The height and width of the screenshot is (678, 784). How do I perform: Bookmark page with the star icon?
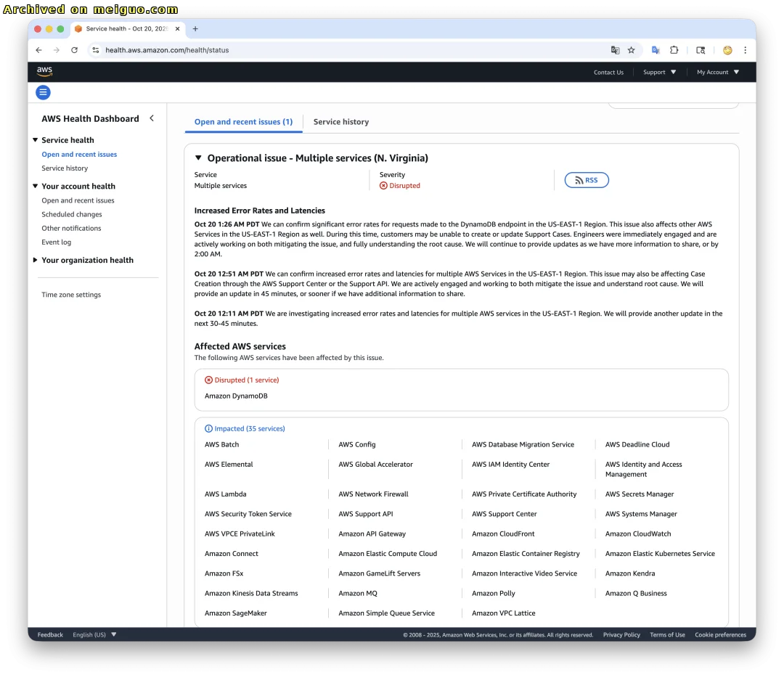(632, 50)
